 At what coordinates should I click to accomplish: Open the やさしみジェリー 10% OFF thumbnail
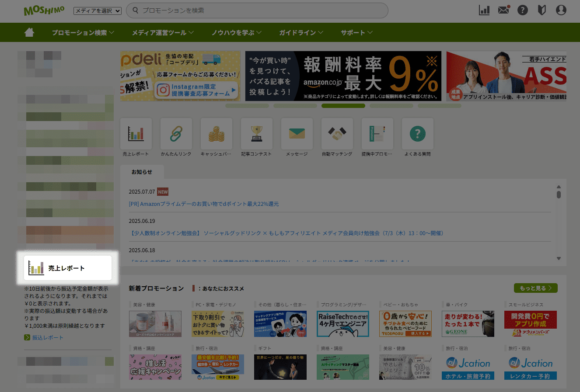tap(405, 367)
